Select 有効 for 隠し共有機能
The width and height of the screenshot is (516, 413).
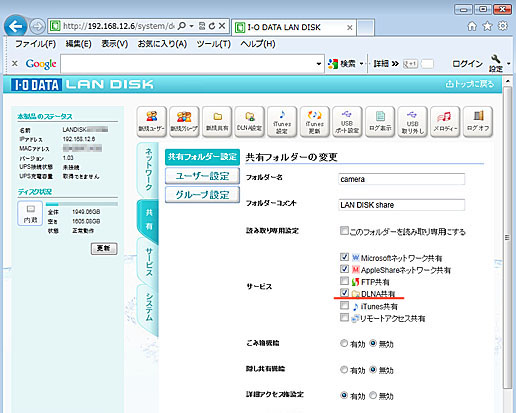344,369
